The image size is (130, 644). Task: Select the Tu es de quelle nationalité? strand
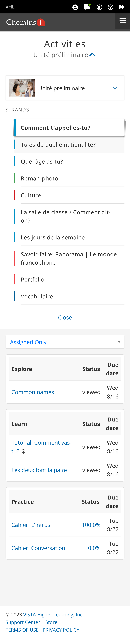[x=58, y=145]
